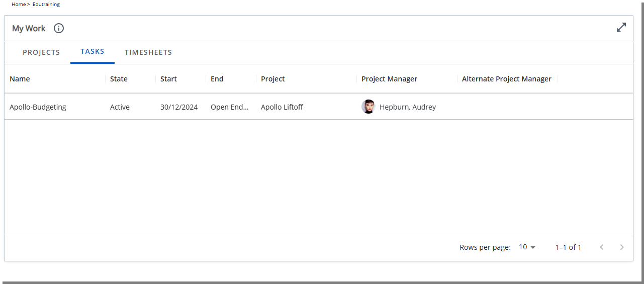Click the Project column header
This screenshot has width=644, height=284.
pyautogui.click(x=272, y=79)
